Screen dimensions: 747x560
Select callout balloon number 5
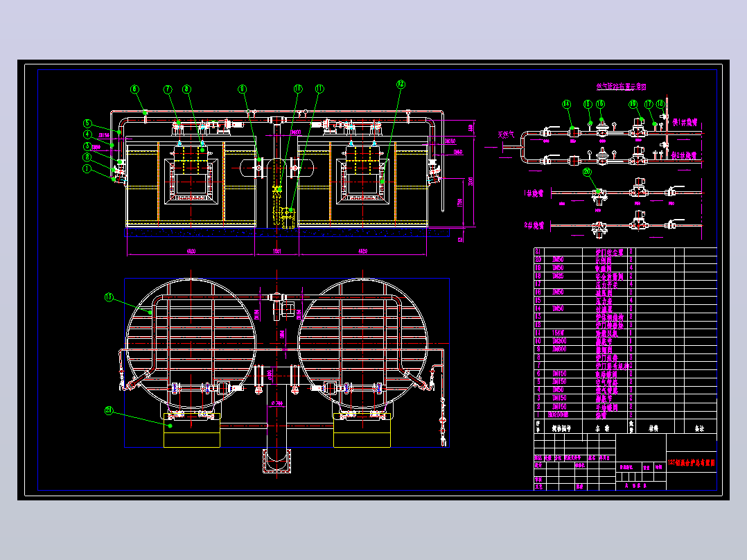(87, 123)
